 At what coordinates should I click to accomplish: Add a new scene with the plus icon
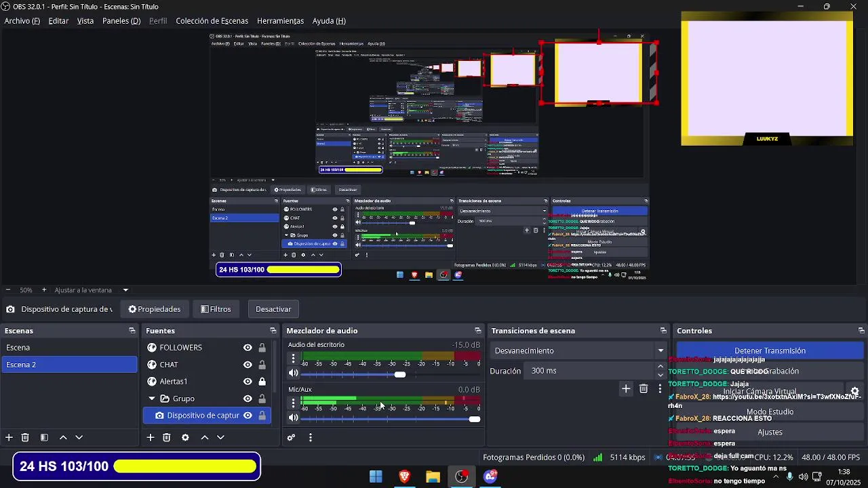(9, 438)
